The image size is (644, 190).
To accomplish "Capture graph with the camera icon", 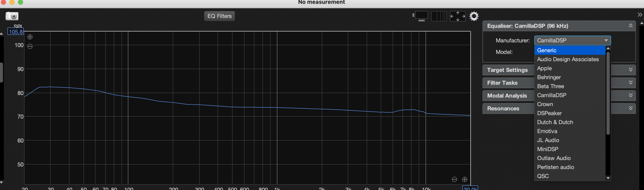I will (x=12, y=16).
